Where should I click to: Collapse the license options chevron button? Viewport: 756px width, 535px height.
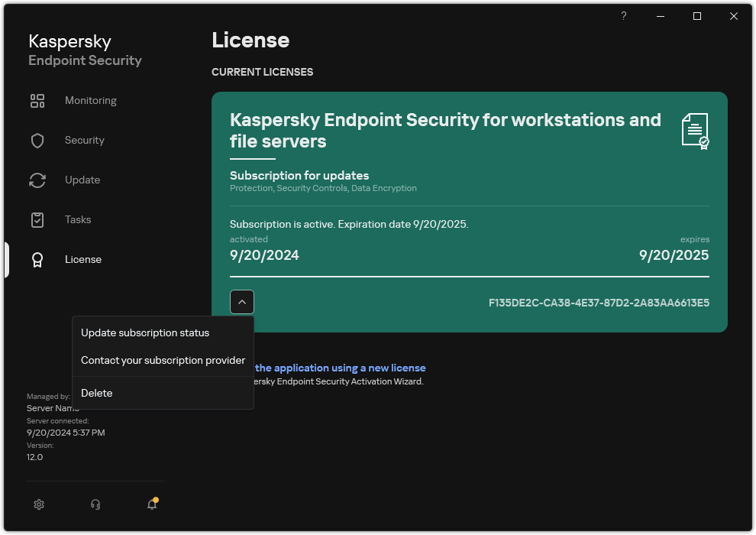click(x=242, y=303)
